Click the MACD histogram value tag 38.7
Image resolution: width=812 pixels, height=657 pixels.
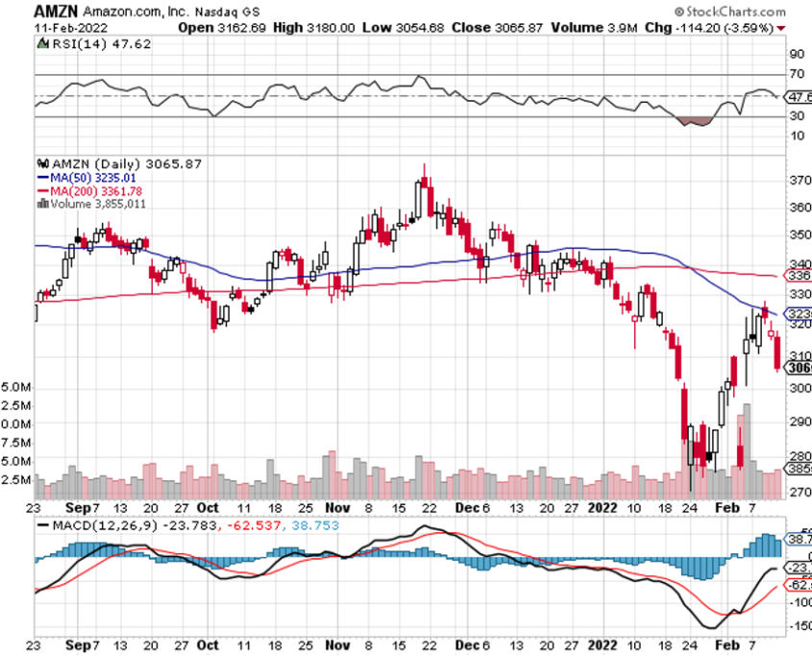click(798, 540)
